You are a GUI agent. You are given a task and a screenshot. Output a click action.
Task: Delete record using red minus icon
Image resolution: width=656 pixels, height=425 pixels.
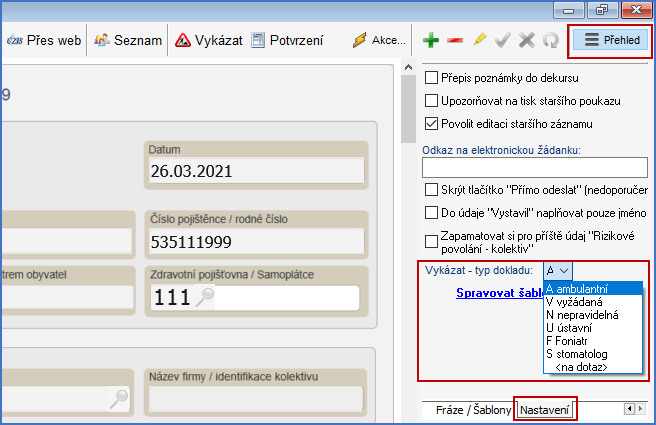455,40
